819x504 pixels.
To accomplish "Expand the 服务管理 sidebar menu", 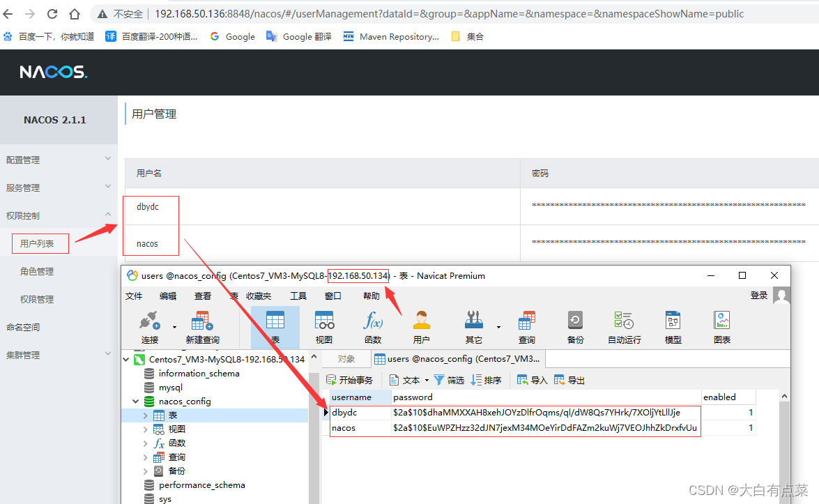I will coord(59,188).
